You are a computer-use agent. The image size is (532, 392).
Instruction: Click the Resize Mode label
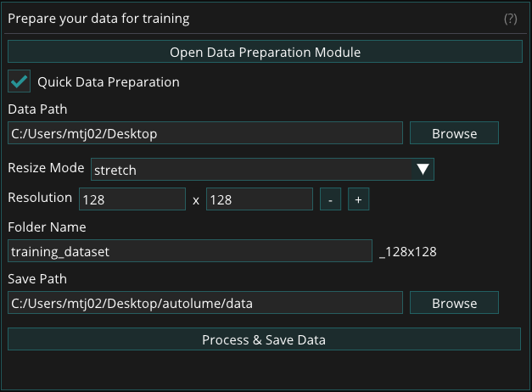[x=46, y=168]
